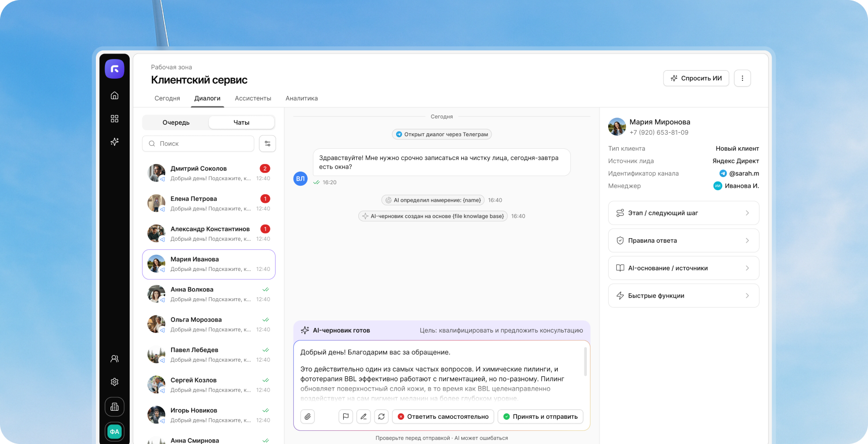Focus the Поиск search field

click(198, 144)
